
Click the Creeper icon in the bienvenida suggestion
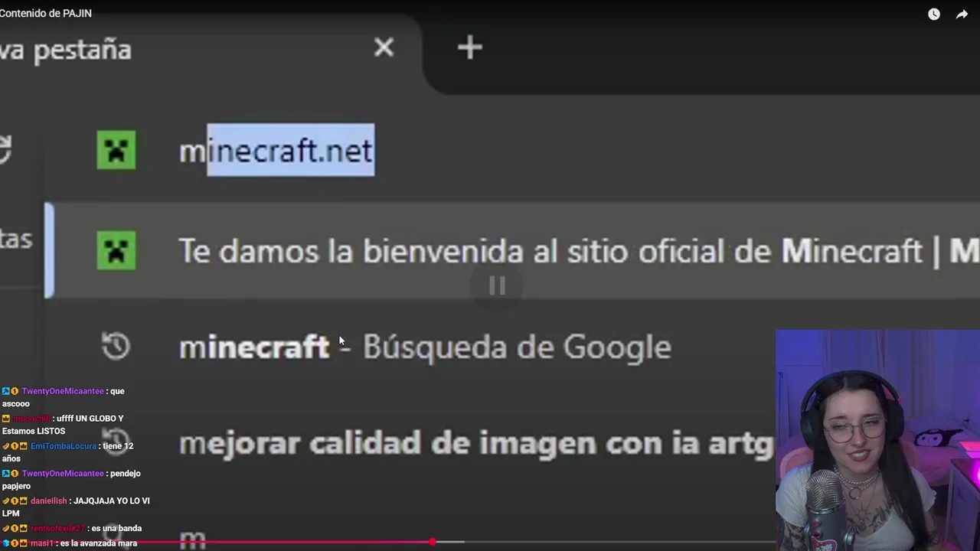[x=116, y=250]
